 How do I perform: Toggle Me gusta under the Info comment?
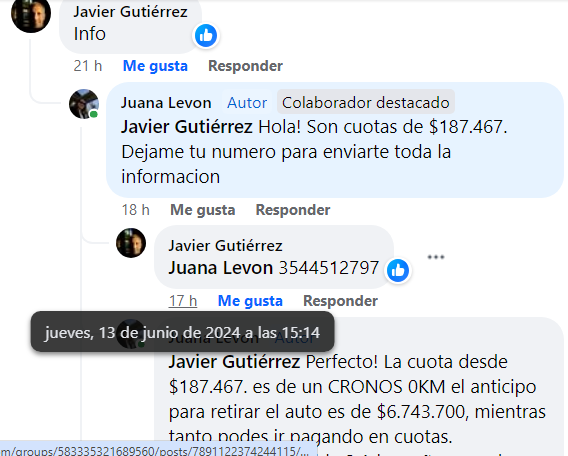155,66
